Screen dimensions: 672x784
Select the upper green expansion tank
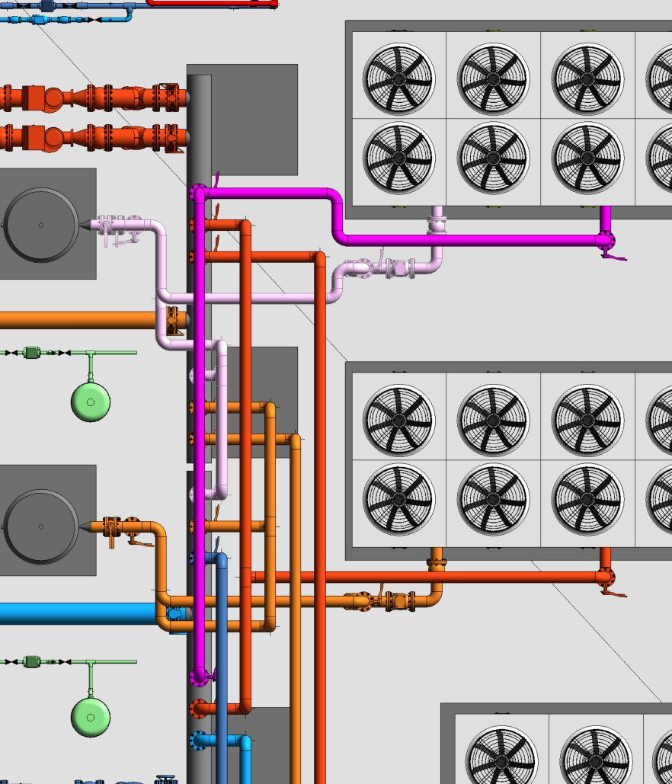point(91,402)
